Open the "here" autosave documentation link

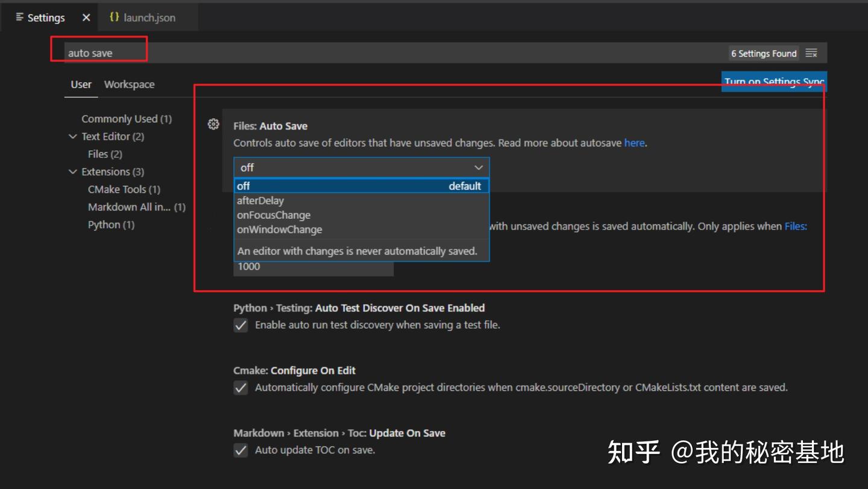(634, 143)
